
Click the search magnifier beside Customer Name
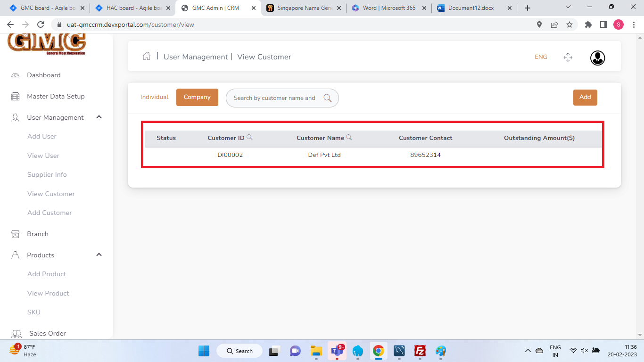tap(349, 138)
